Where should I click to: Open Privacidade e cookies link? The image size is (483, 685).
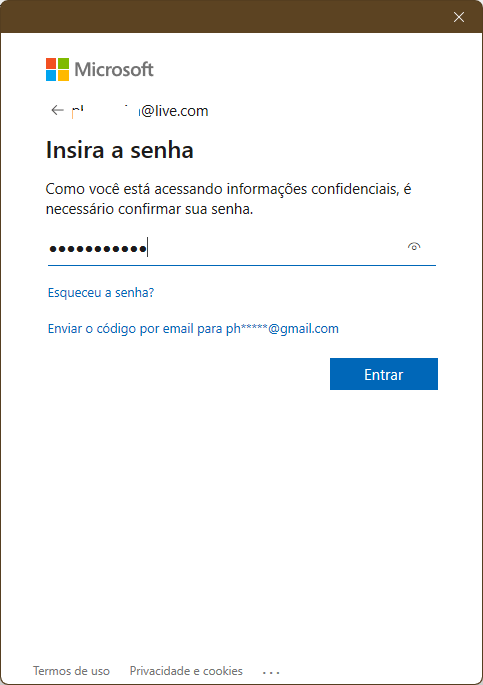pos(186,671)
